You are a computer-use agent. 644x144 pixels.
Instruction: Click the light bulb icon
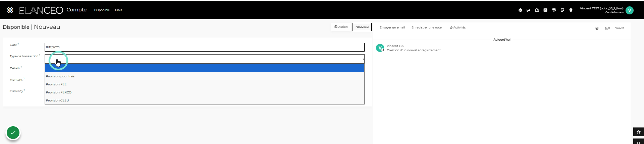click(x=571, y=10)
